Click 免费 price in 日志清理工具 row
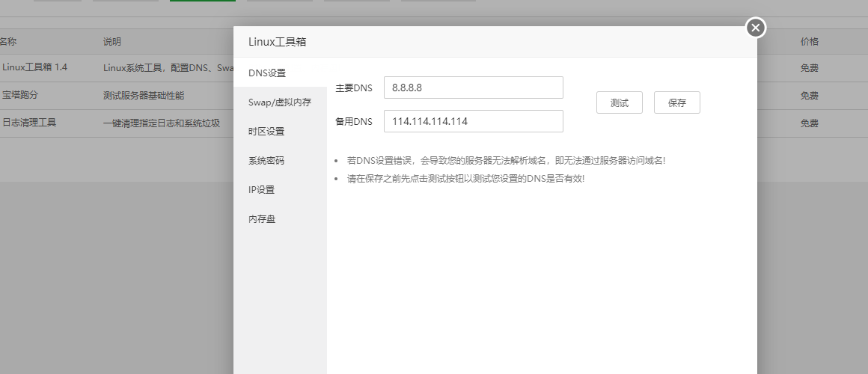 (810, 123)
